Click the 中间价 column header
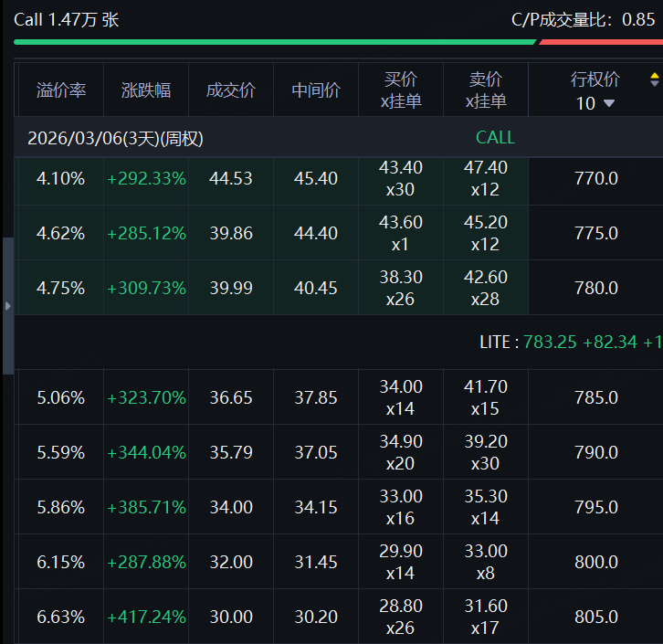663x644 pixels. click(316, 90)
